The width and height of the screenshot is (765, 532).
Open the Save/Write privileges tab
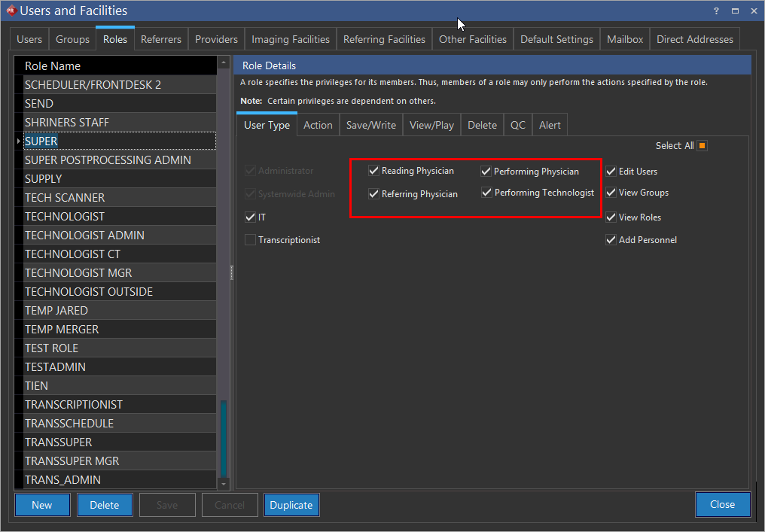(370, 125)
